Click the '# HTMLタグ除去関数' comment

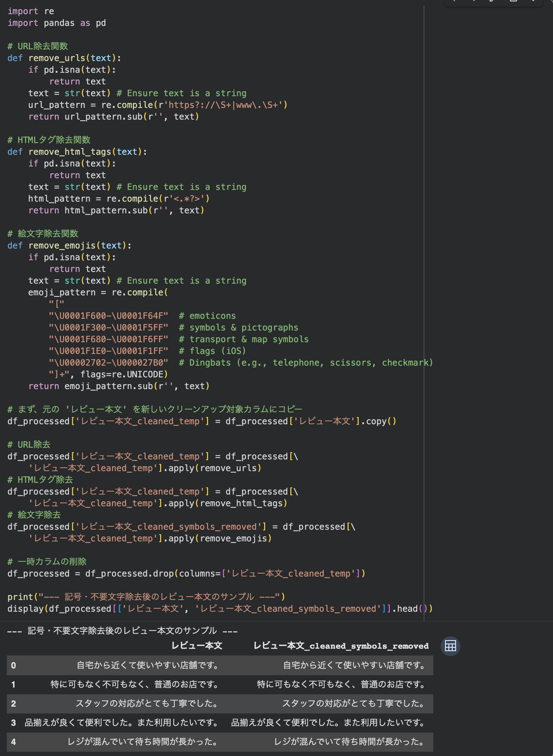coord(49,140)
